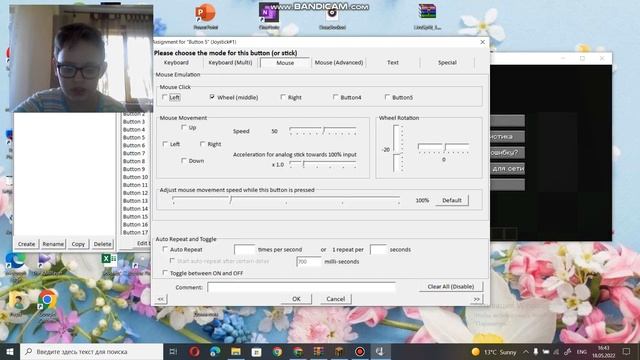Tick the Button4 click checkbox

335,97
